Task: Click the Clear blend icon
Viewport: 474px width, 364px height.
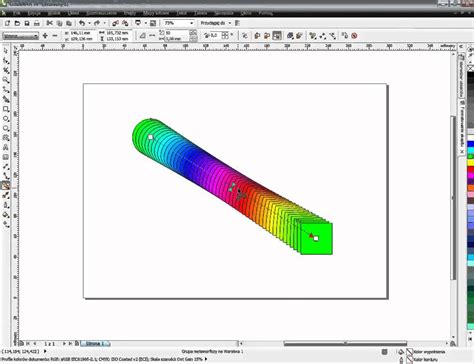Action: 354,36
